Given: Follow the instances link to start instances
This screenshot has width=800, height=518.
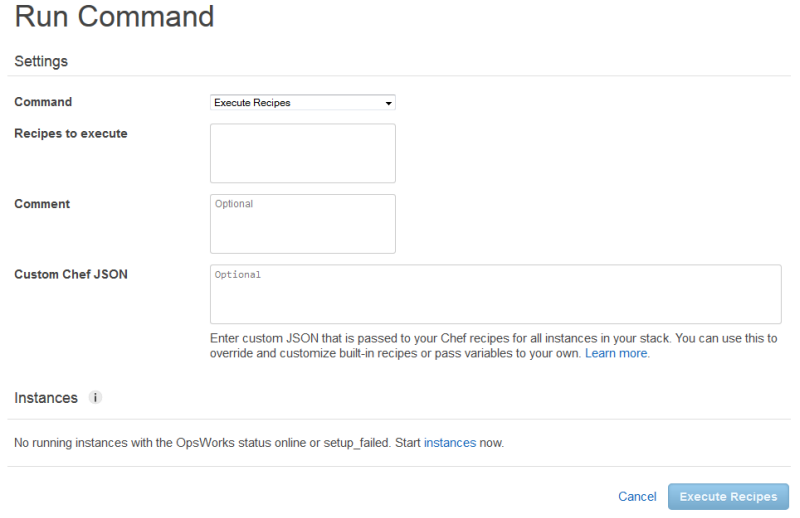Looking at the screenshot, I should pyautogui.click(x=450, y=442).
